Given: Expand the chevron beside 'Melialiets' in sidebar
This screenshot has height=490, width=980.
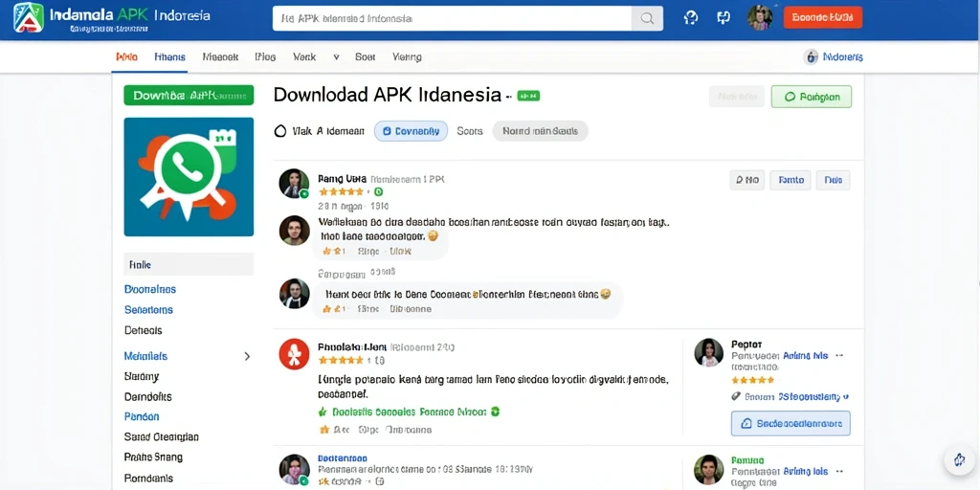Looking at the screenshot, I should tap(247, 356).
